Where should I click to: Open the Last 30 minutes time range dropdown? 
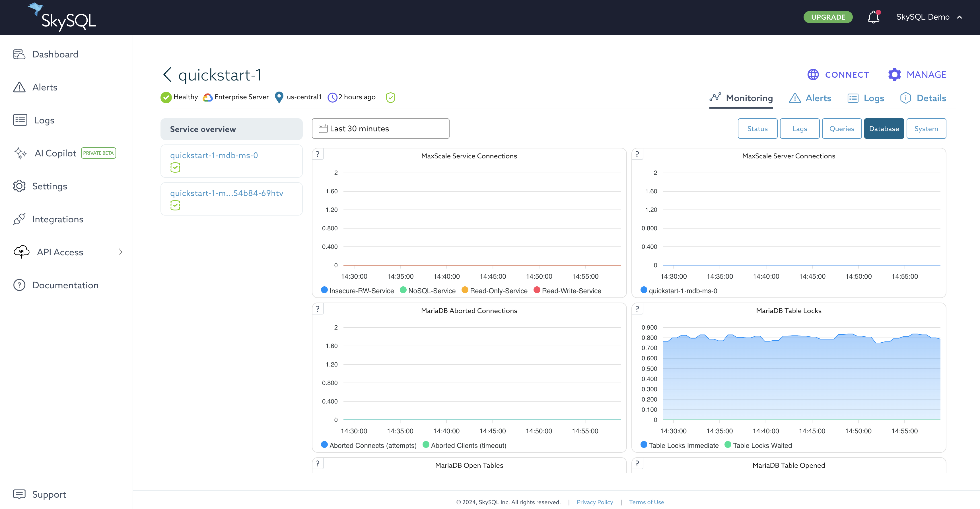click(x=380, y=129)
